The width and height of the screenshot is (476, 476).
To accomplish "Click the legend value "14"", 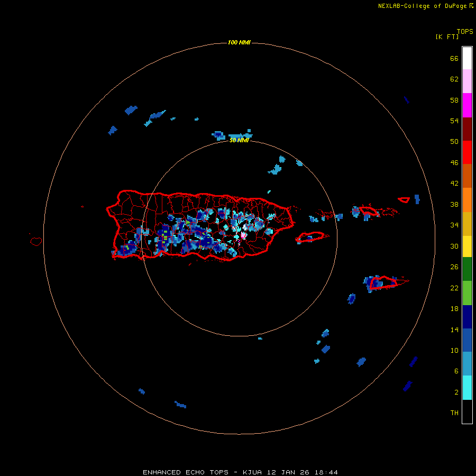I will click(x=454, y=329).
